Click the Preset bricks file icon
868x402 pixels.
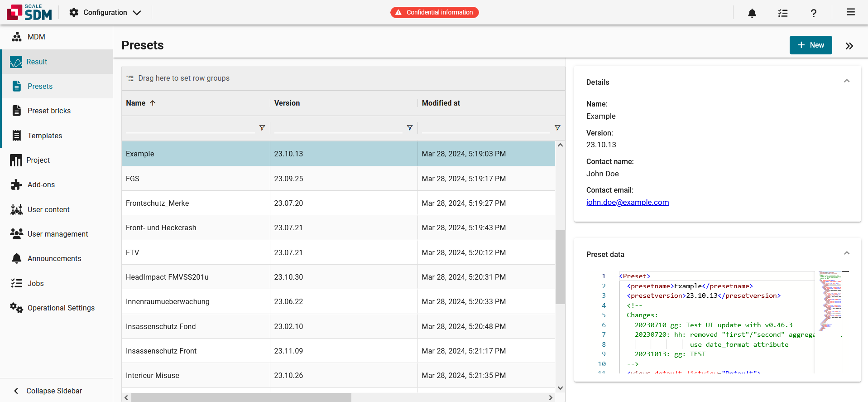coord(17,111)
